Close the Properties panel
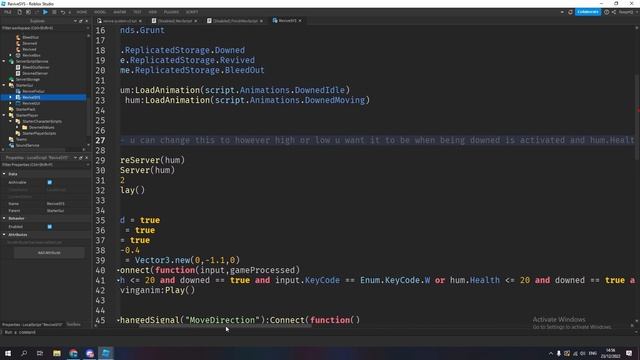Viewport: 640px width, 360px height. coord(87,158)
